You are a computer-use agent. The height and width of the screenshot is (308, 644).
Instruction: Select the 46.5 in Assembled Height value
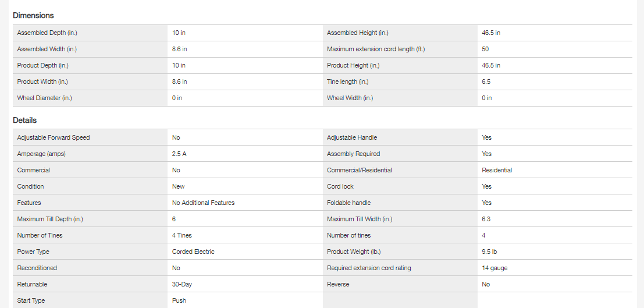[491, 33]
